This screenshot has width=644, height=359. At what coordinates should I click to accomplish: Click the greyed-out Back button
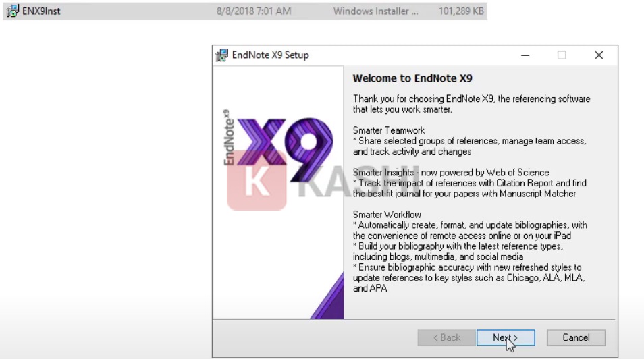(446, 337)
